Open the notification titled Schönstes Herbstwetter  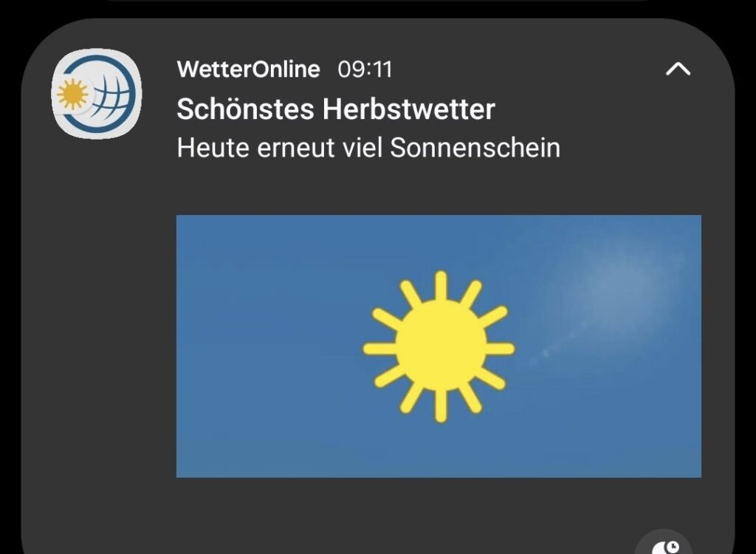pyautogui.click(x=336, y=109)
